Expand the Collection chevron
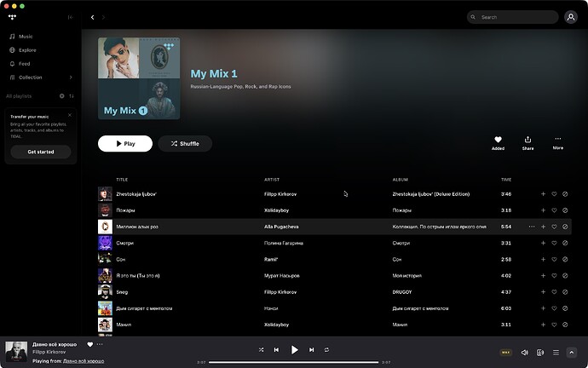The height and width of the screenshot is (368, 588). (71, 78)
